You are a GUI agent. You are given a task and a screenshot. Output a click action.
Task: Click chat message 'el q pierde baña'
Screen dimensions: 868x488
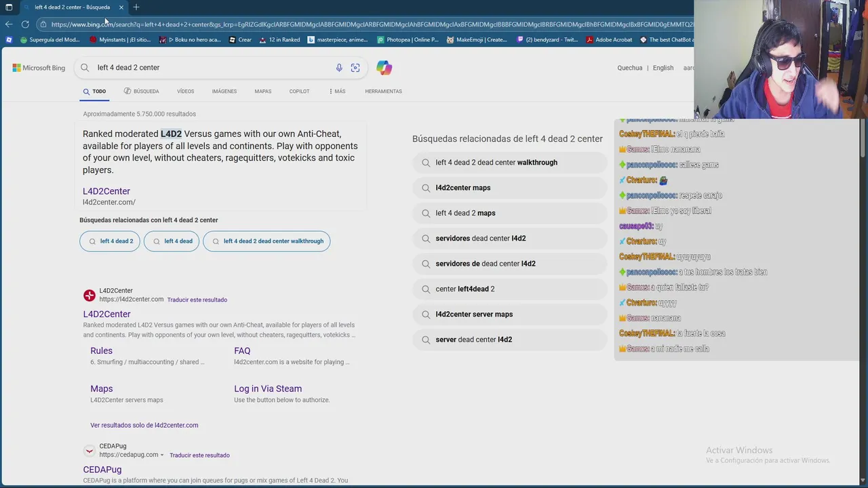701,134
